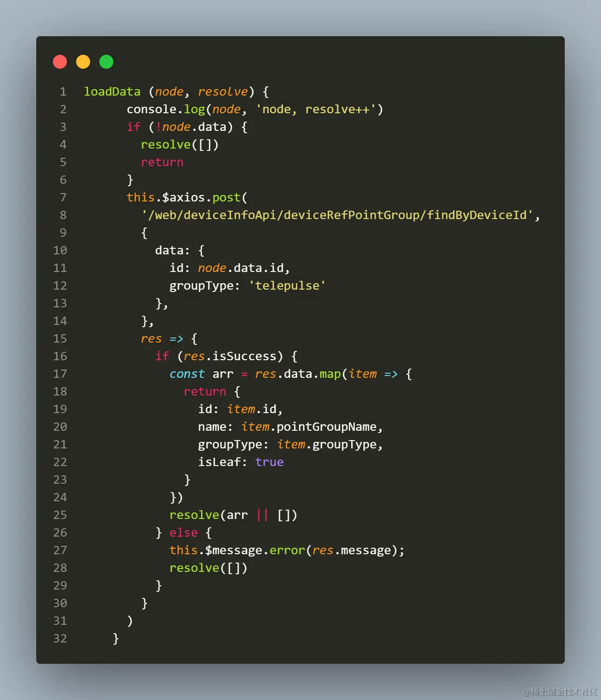601x700 pixels.
Task: Click the 'telepulse' groupType string value
Action: pyautogui.click(x=287, y=285)
